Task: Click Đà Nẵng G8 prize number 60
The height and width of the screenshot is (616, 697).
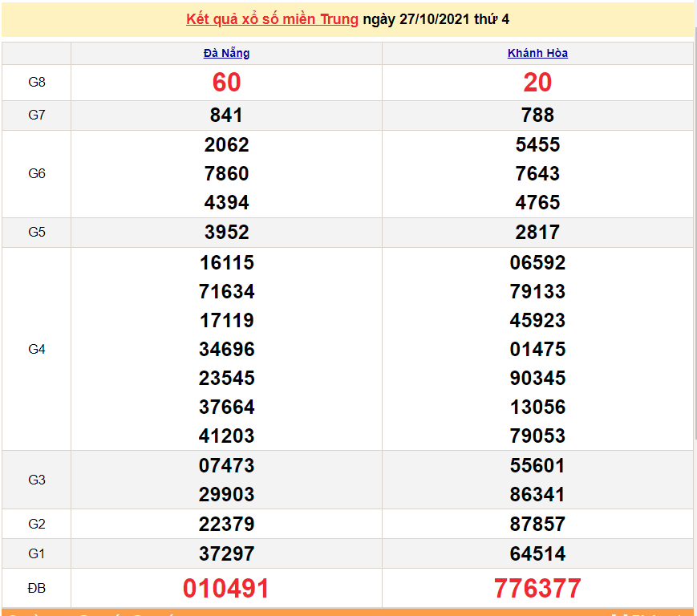Action: pyautogui.click(x=226, y=83)
